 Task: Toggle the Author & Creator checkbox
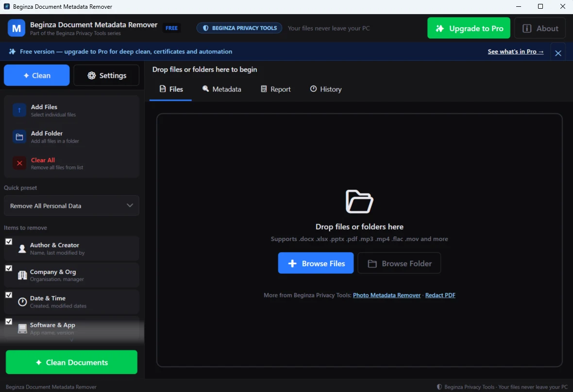9,242
